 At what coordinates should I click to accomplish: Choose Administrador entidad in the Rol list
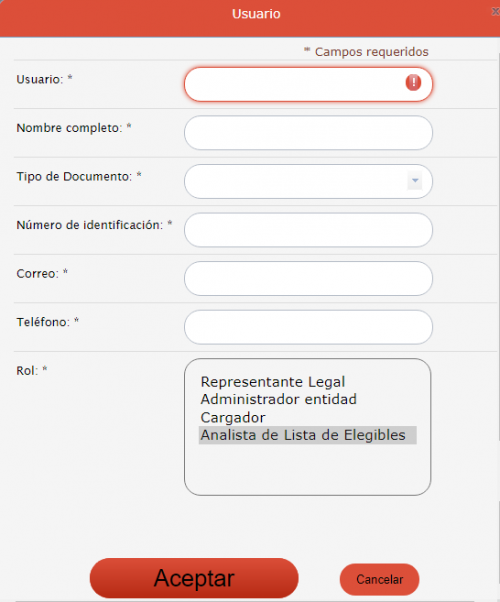pyautogui.click(x=279, y=399)
